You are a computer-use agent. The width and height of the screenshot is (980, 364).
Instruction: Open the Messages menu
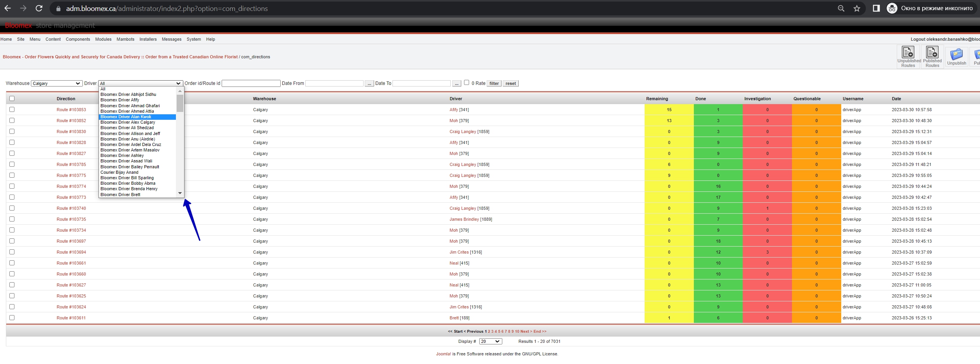pyautogui.click(x=171, y=39)
